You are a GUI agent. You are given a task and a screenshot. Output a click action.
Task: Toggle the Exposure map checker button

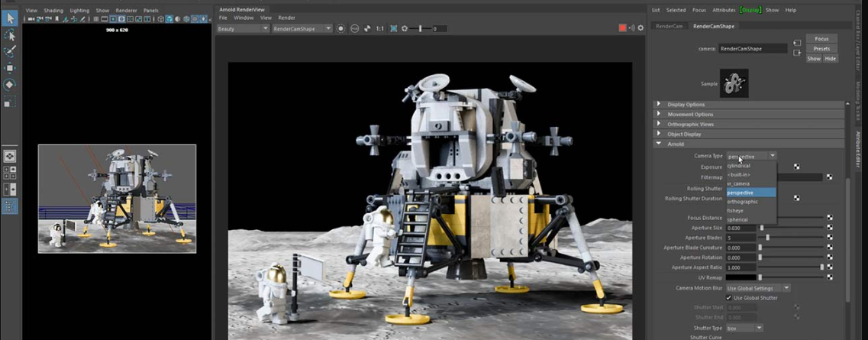796,167
